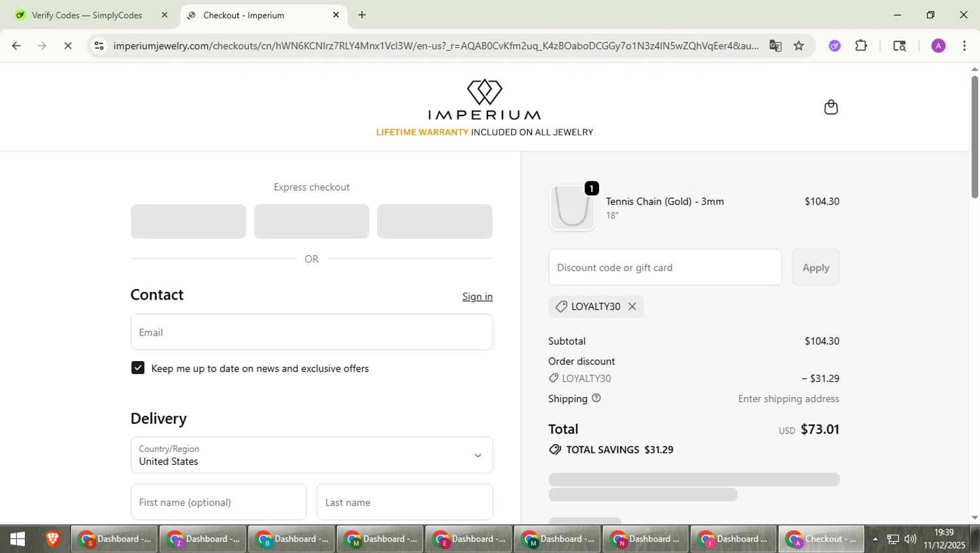The image size is (980, 553).
Task: Click the Total amount $73.01
Action: [x=820, y=429]
